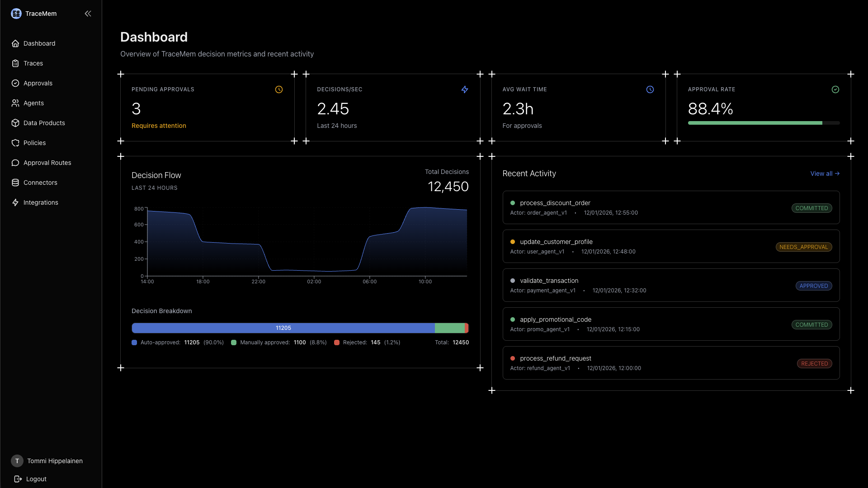868x488 pixels.
Task: Click the Traces clipboard icon
Action: pos(15,63)
